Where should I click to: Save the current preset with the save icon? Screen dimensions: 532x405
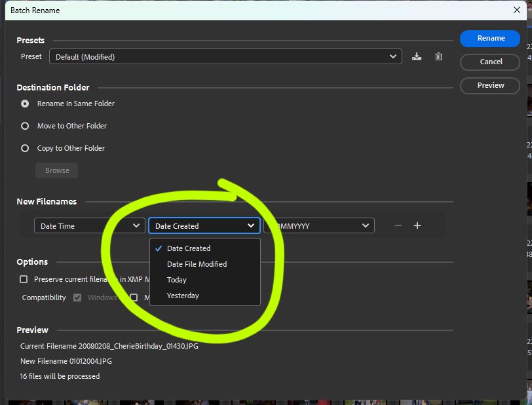[417, 57]
